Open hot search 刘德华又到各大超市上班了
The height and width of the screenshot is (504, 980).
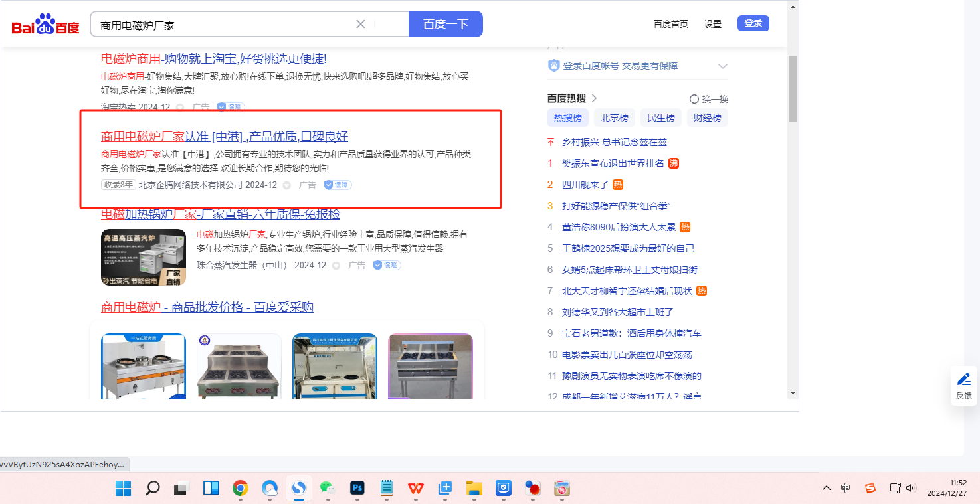click(x=618, y=312)
